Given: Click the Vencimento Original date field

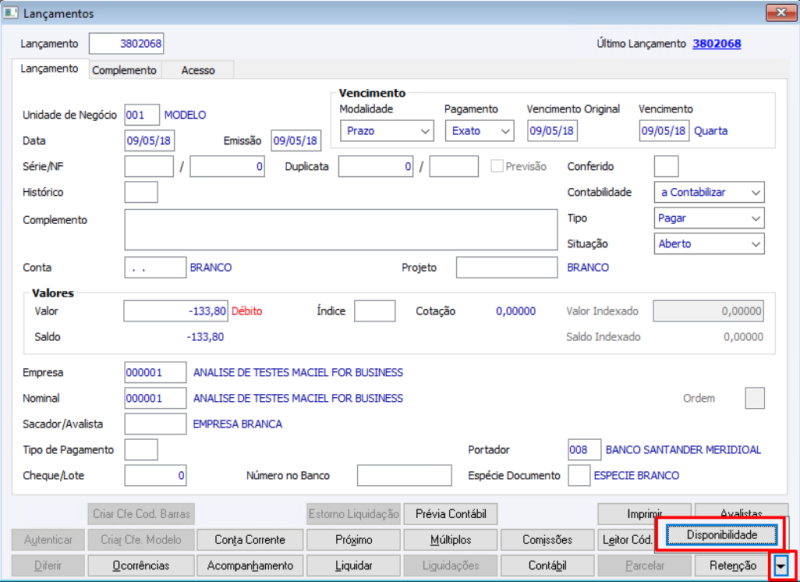Looking at the screenshot, I should click(x=553, y=131).
